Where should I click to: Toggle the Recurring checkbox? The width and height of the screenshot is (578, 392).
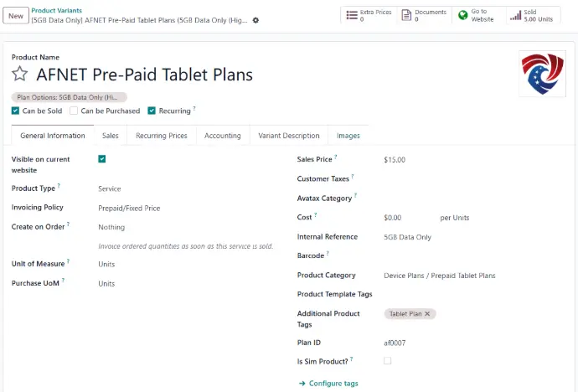pos(152,111)
